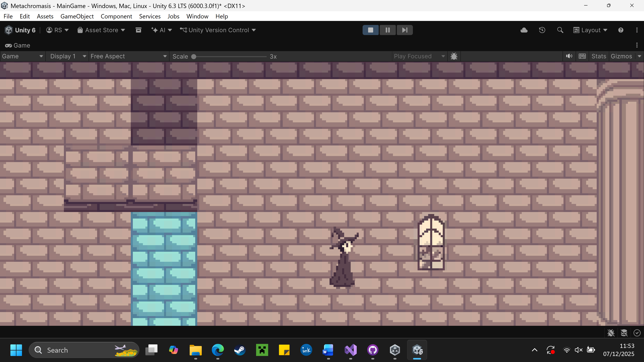This screenshot has width=644, height=362.
Task: Pause the running game
Action: (x=388, y=30)
